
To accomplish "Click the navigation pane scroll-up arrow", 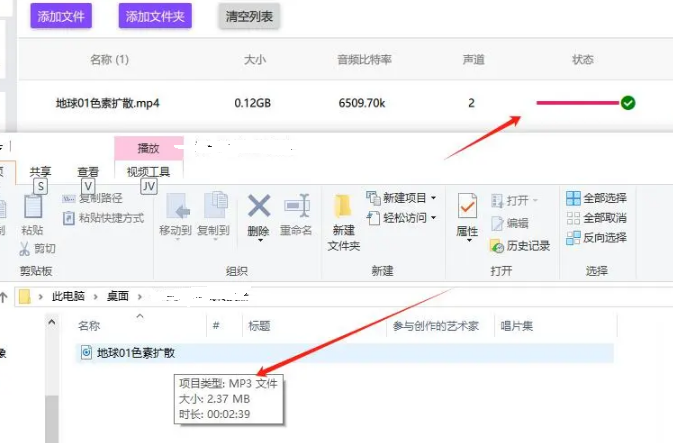I will [52, 322].
